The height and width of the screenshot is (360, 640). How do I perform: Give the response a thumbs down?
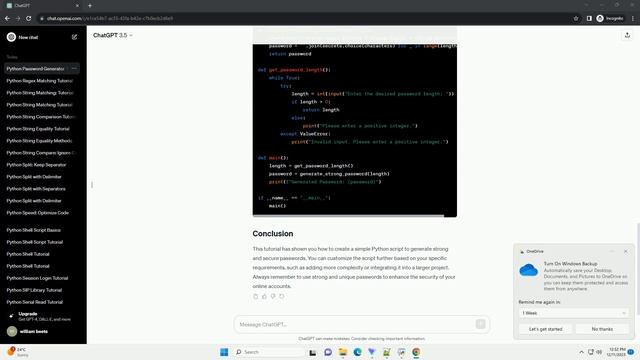coord(273,296)
